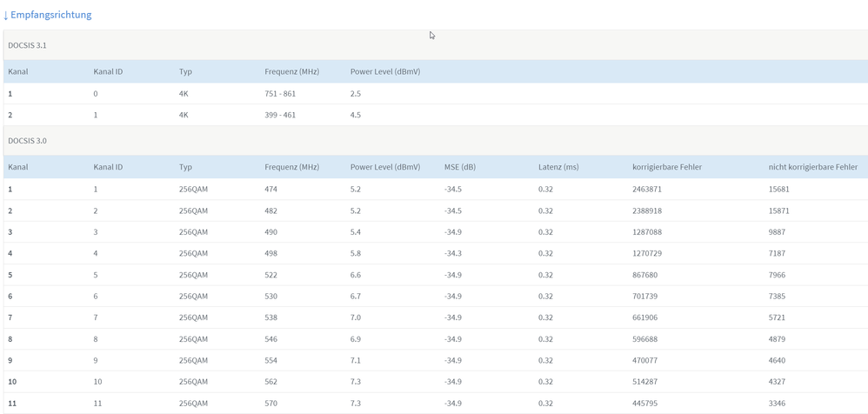This screenshot has height=414, width=868.
Task: Click the 15871 uncorrectable errors value
Action: (779, 210)
